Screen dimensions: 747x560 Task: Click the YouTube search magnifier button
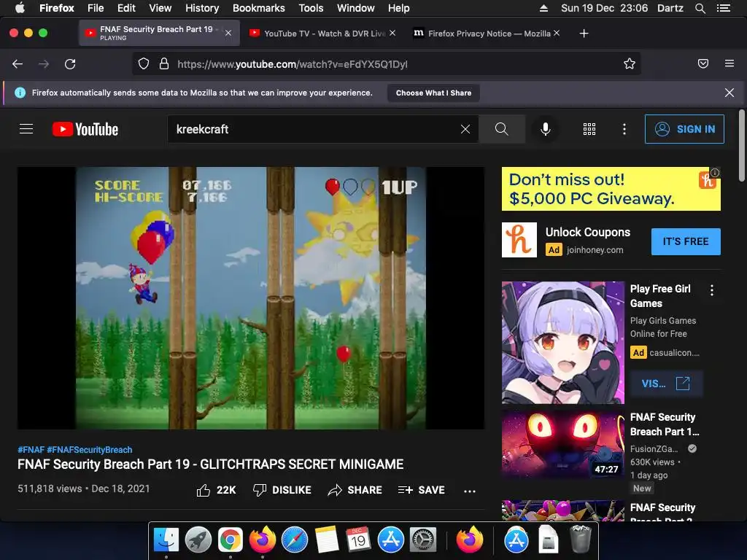click(x=502, y=129)
